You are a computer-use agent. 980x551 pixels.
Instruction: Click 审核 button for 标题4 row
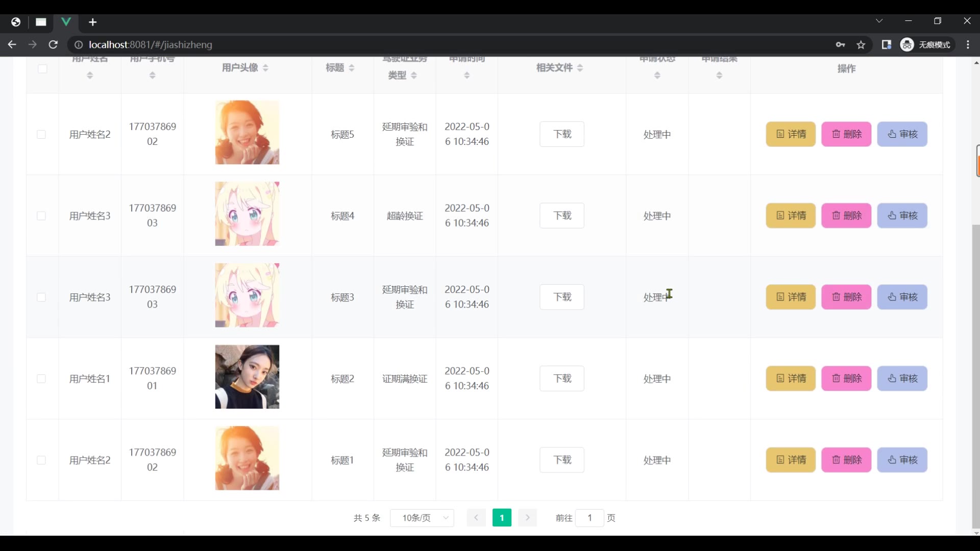pyautogui.click(x=902, y=216)
